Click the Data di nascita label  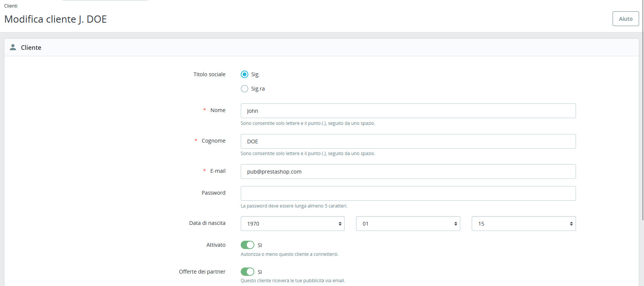pyautogui.click(x=207, y=223)
